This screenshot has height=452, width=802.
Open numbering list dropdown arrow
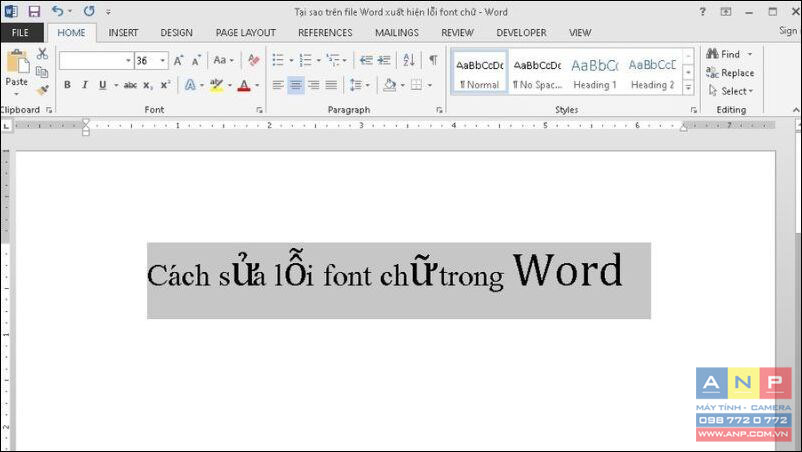point(318,60)
